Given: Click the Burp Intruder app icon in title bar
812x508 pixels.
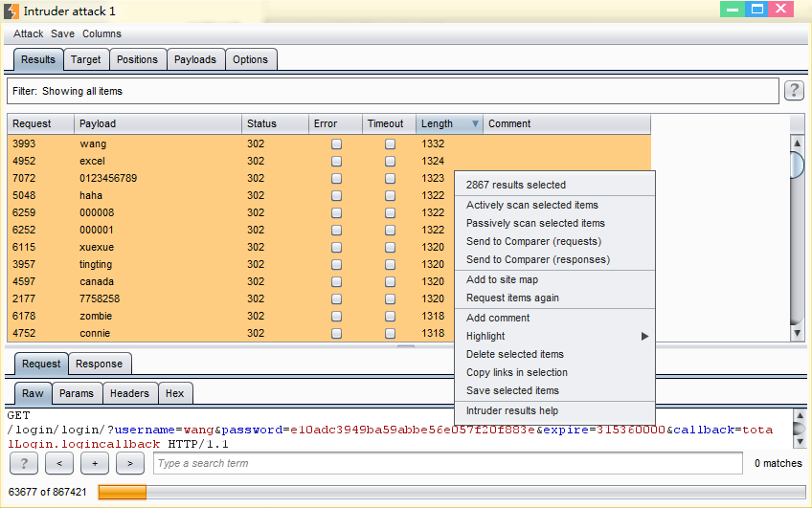Looking at the screenshot, I should (11, 11).
